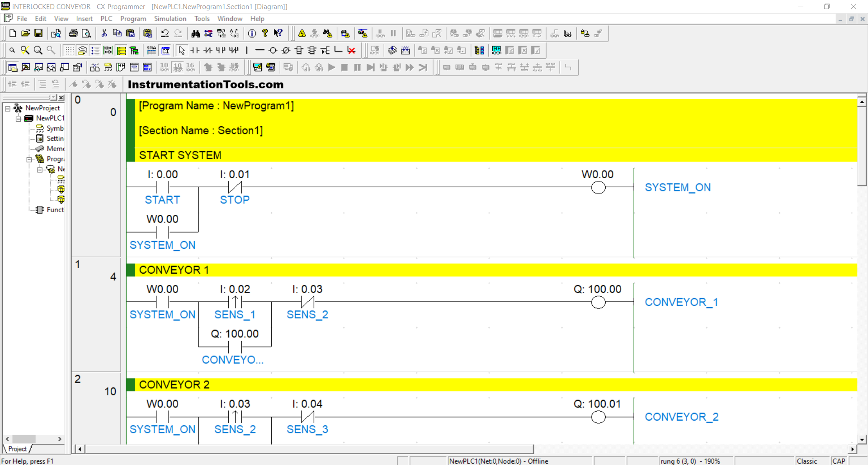Screen dimensions: 868x465
Task: Collapse the NewPLC1 tree node
Action: [19, 119]
